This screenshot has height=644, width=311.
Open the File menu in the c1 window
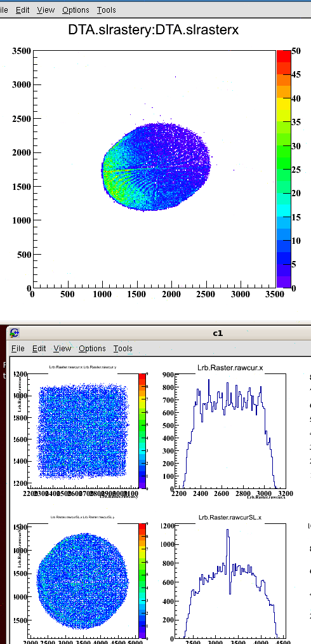tap(18, 348)
